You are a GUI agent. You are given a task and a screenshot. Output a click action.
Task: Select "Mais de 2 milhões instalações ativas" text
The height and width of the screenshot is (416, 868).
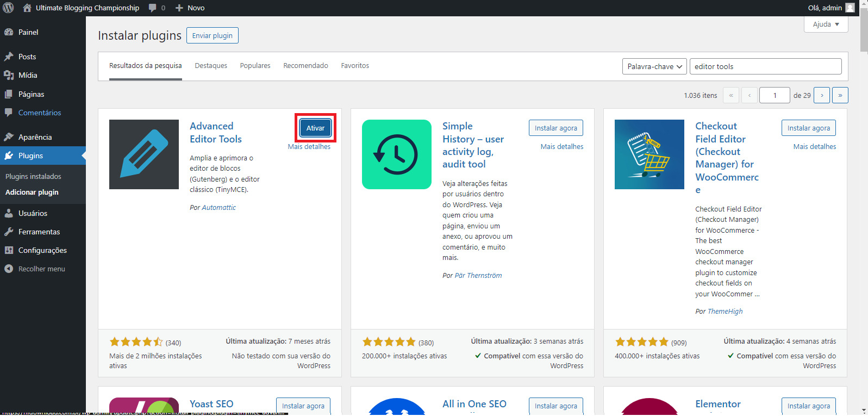155,361
